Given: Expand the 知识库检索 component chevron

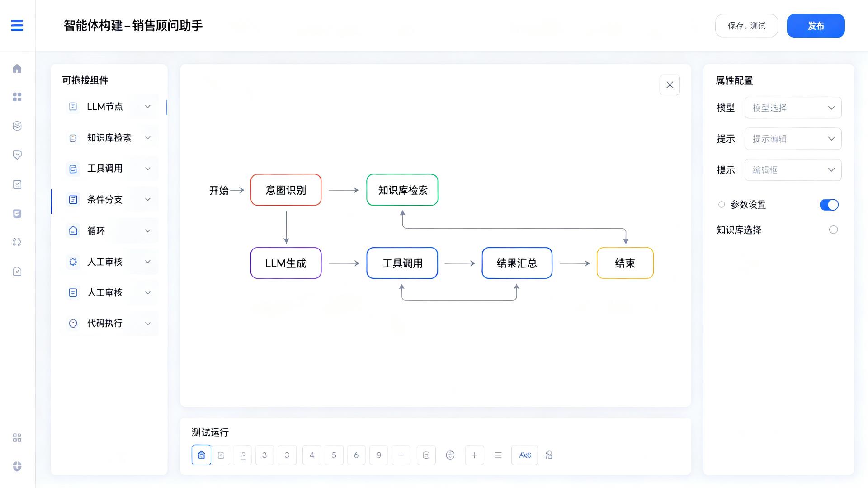Looking at the screenshot, I should [147, 138].
